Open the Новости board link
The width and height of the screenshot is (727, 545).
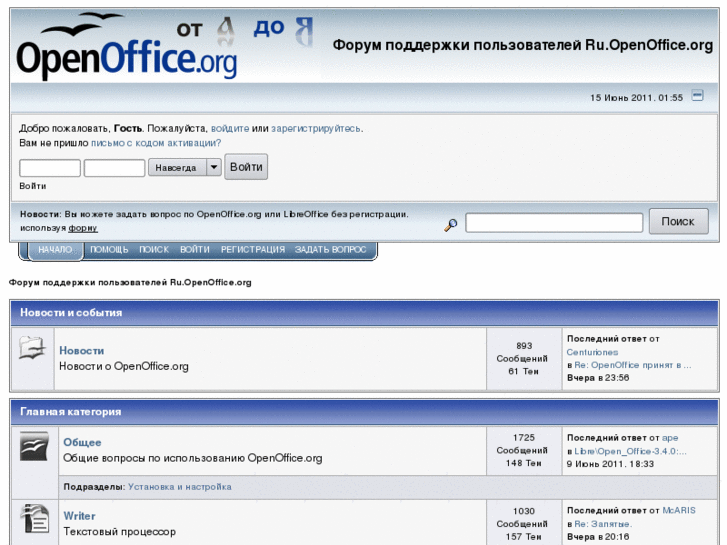pos(82,351)
